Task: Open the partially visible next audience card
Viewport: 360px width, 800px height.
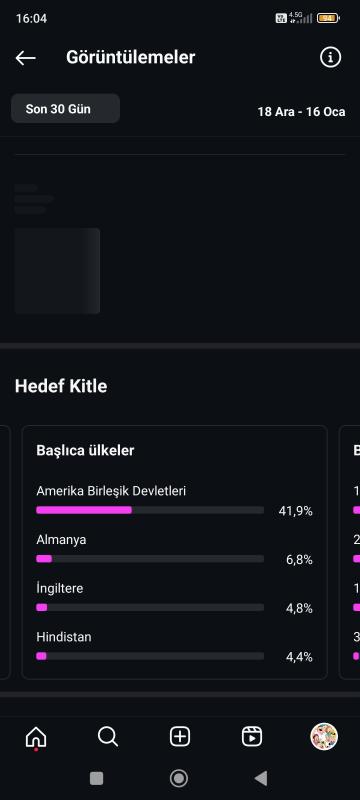Action: [349, 552]
